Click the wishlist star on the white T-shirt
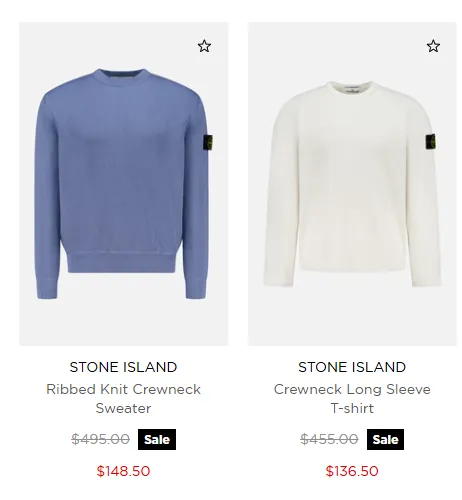Viewport: 462px width, 500px height. click(x=433, y=46)
